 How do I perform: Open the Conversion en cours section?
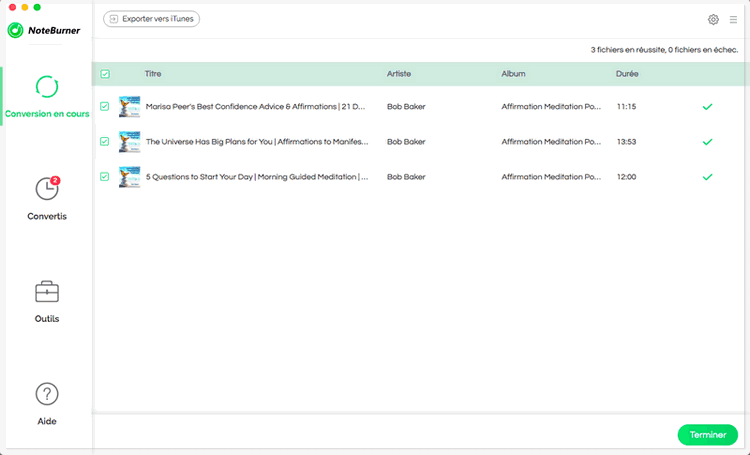[x=47, y=97]
